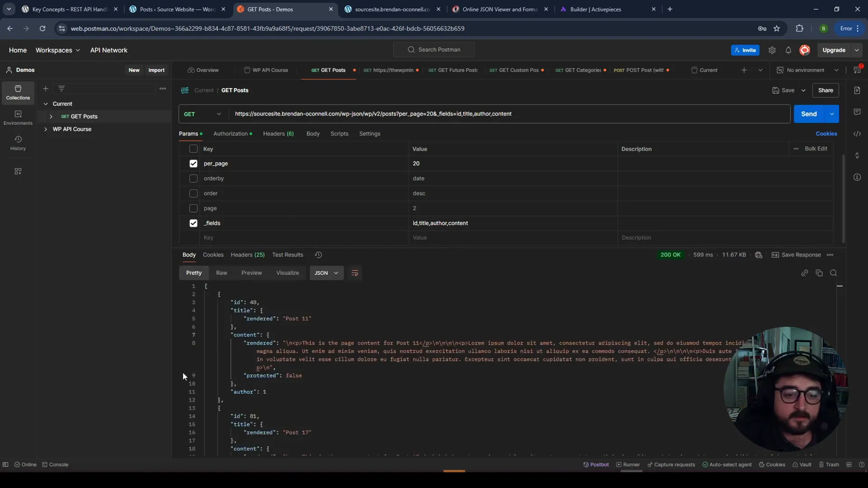Switch to the Body response tab
This screenshot has height=488, width=868.
click(189, 254)
